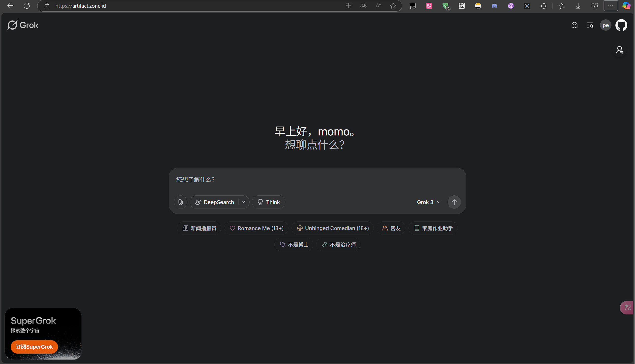The image size is (635, 364).
Task: Click 订阅SuperGrok subscribe button
Action: (x=34, y=347)
